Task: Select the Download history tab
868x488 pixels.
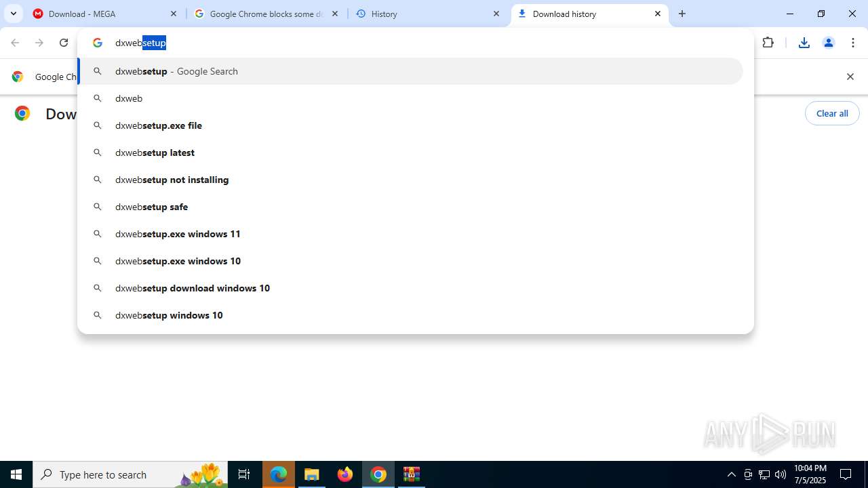Action: (589, 14)
